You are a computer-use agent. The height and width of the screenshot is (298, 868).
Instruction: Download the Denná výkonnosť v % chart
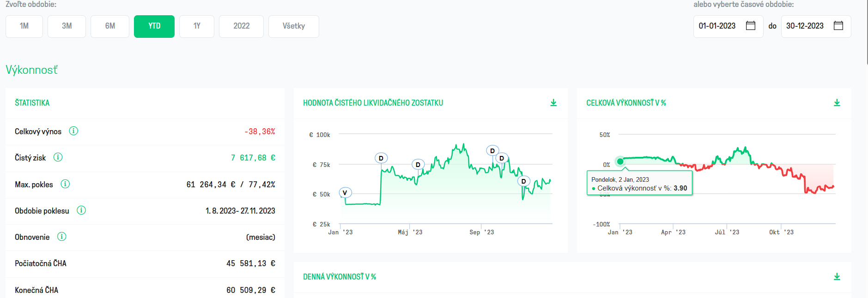coord(837,277)
